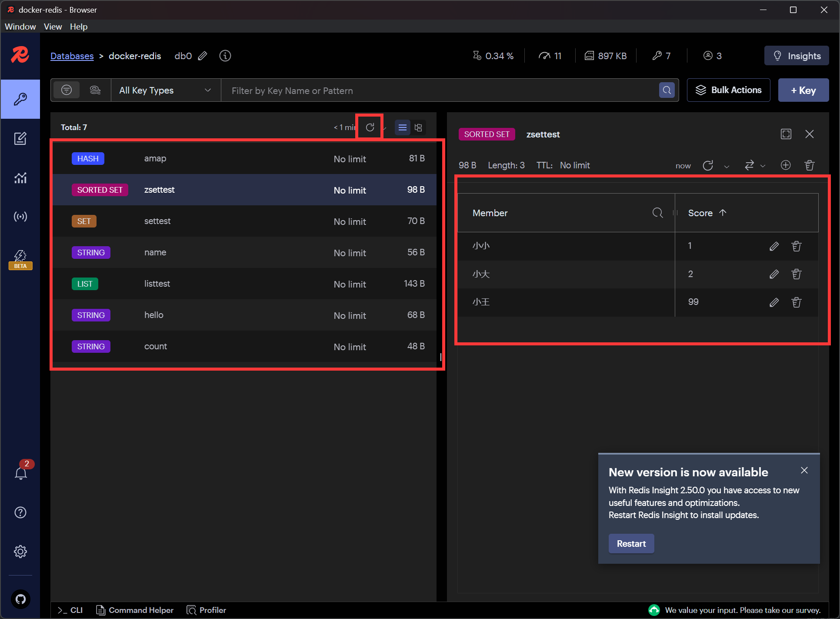The width and height of the screenshot is (840, 619).
Task: Open the settings gear in sidebar
Action: (20, 552)
